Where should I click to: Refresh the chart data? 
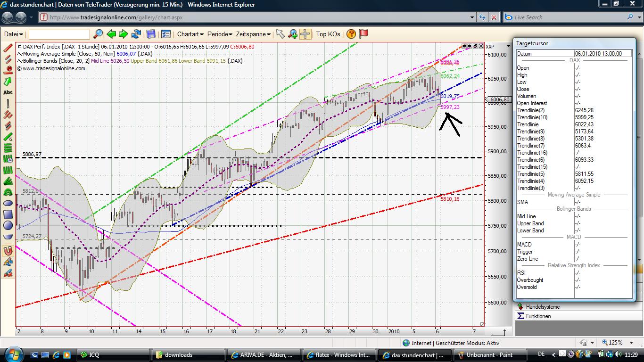click(135, 34)
